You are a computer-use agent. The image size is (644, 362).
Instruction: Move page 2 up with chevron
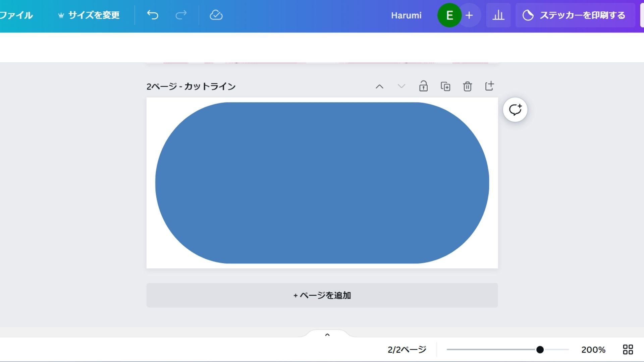[x=379, y=86]
